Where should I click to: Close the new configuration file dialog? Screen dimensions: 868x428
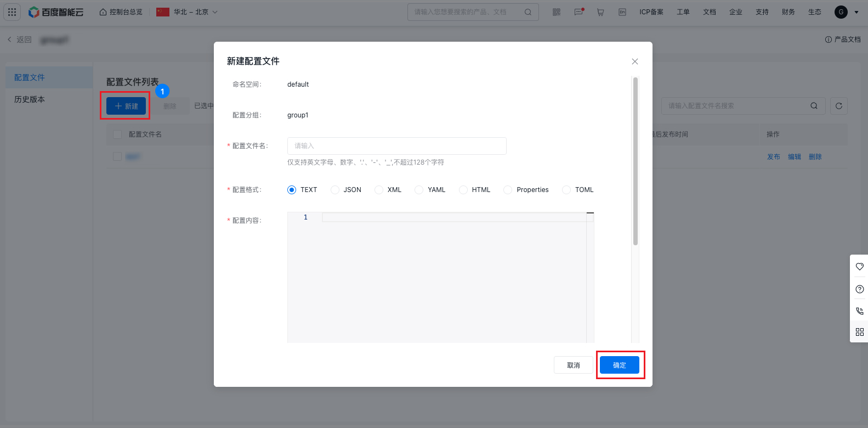click(x=635, y=61)
